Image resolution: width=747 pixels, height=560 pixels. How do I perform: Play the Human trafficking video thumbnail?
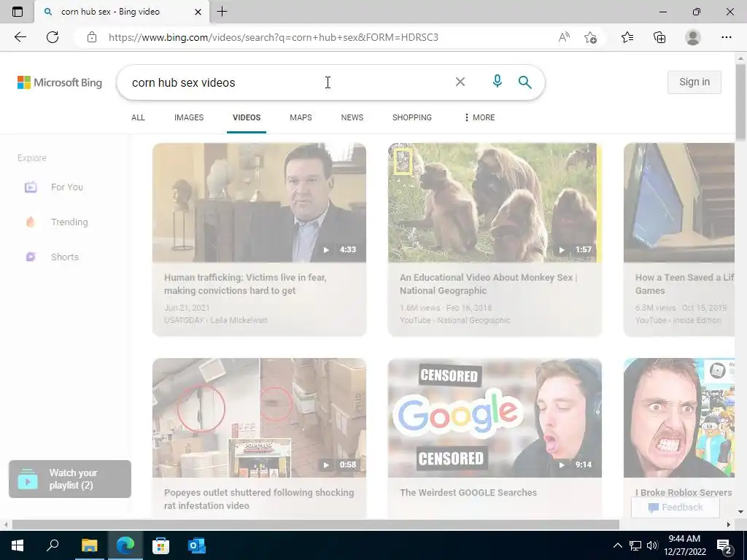[259, 203]
